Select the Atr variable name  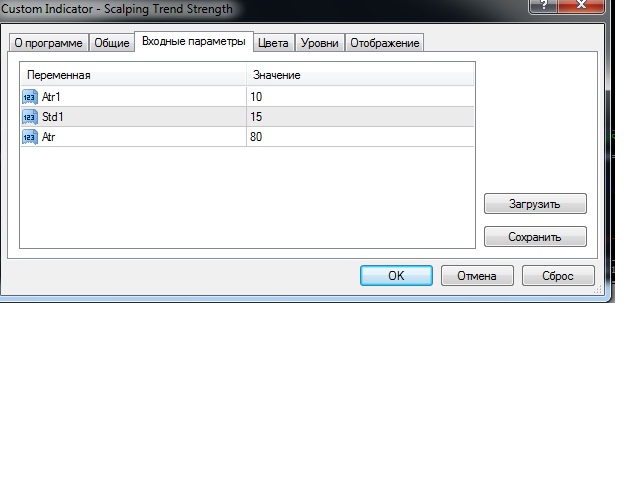[48, 137]
